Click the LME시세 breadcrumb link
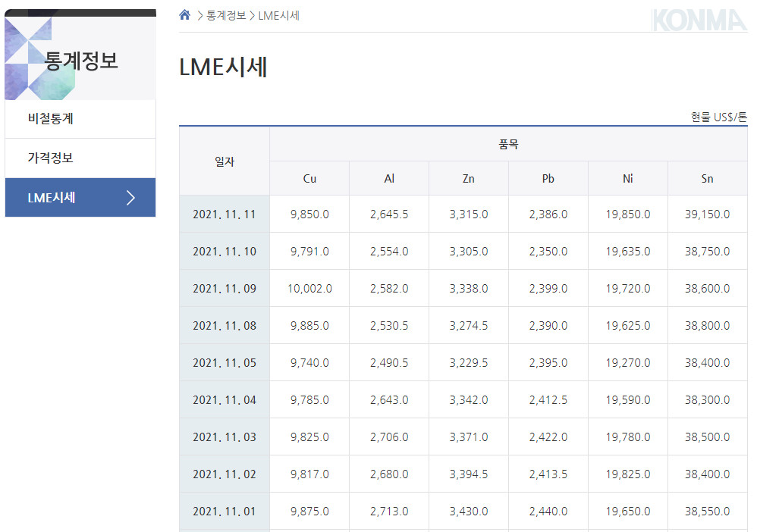The image size is (757, 532). pyautogui.click(x=278, y=15)
